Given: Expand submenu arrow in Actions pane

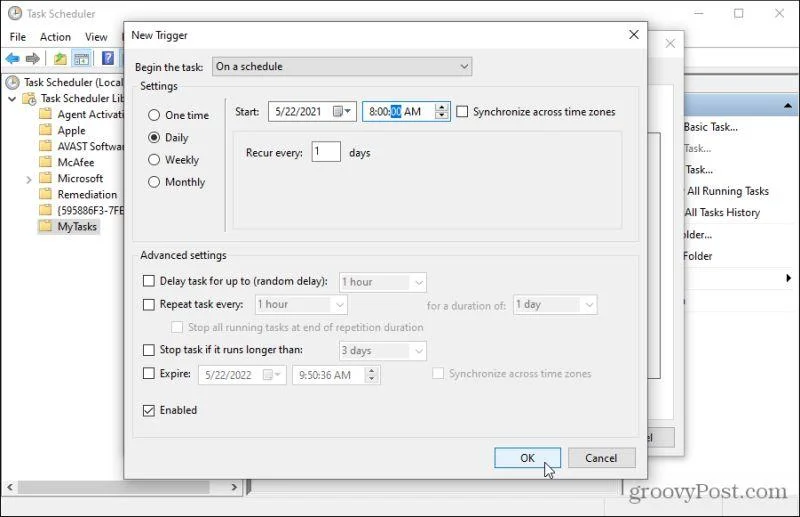Looking at the screenshot, I should click(788, 278).
